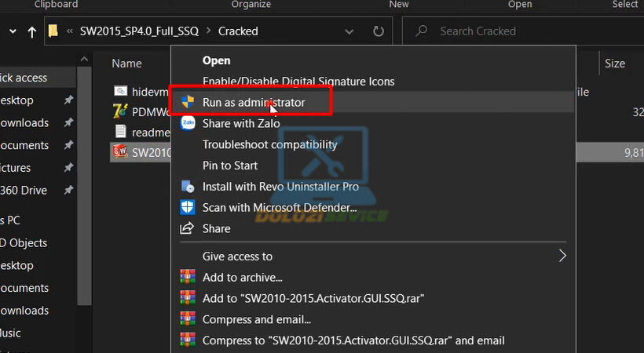Click the Zalo icon in context menu
This screenshot has width=644, height=353.
coord(188,123)
